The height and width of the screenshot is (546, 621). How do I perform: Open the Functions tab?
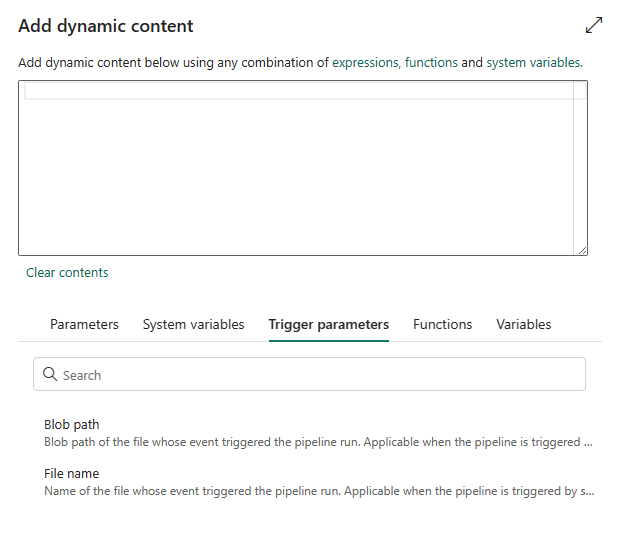[x=442, y=324]
